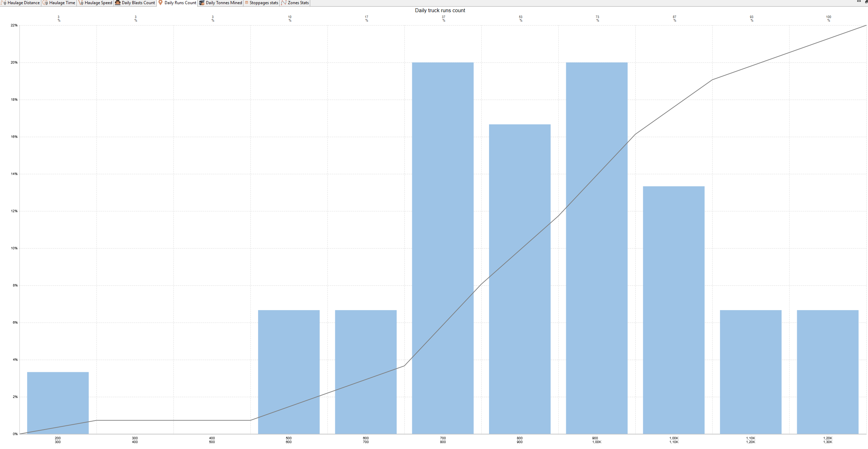Click the '22%' y-axis label
This screenshot has width=868, height=449.
point(14,25)
